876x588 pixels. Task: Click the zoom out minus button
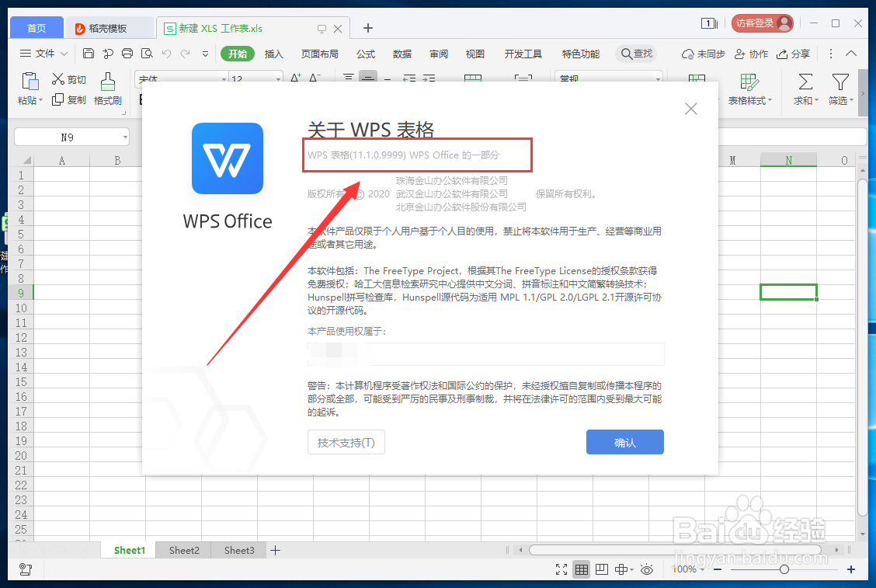tap(718, 569)
